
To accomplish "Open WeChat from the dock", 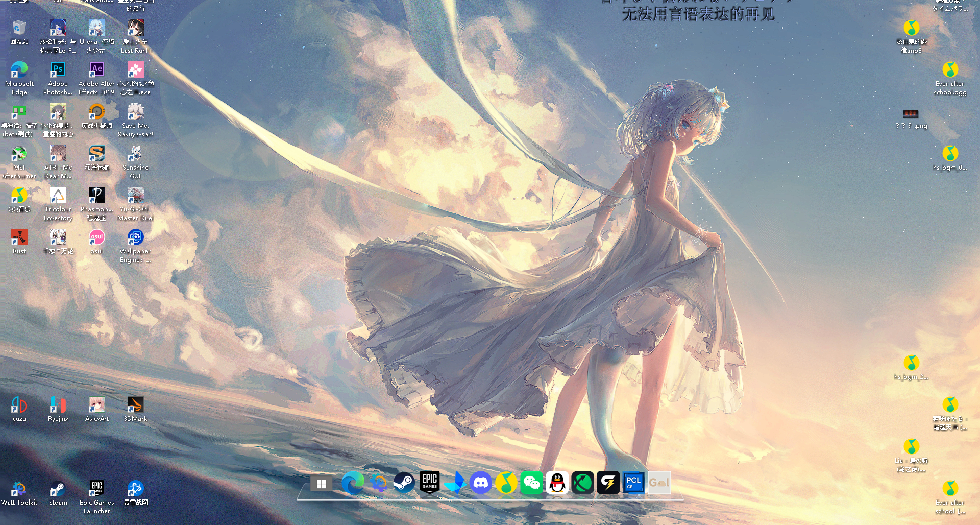I will 531,483.
